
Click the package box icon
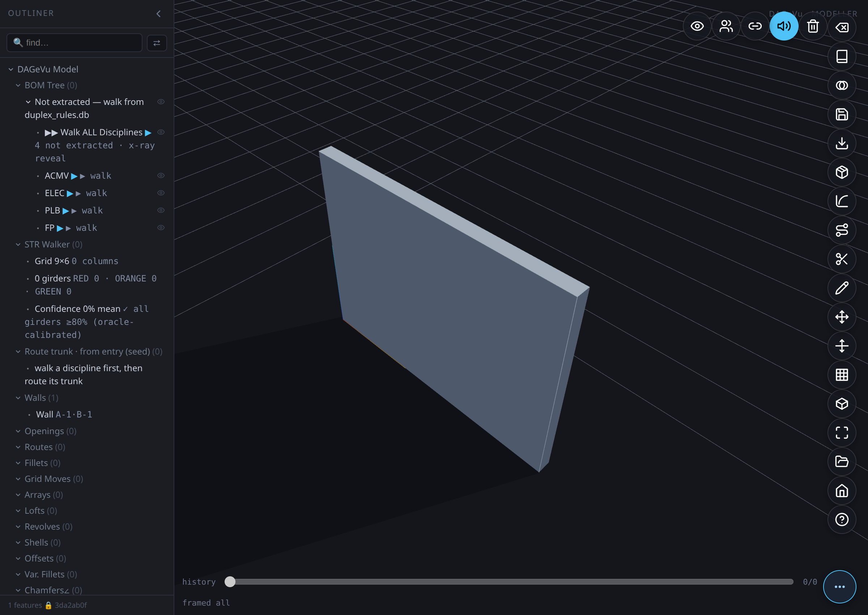pyautogui.click(x=842, y=172)
